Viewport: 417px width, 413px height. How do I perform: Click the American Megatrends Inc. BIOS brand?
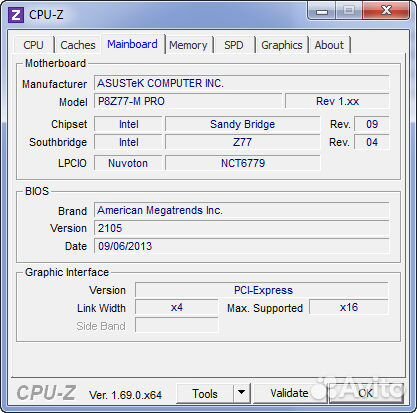click(242, 210)
